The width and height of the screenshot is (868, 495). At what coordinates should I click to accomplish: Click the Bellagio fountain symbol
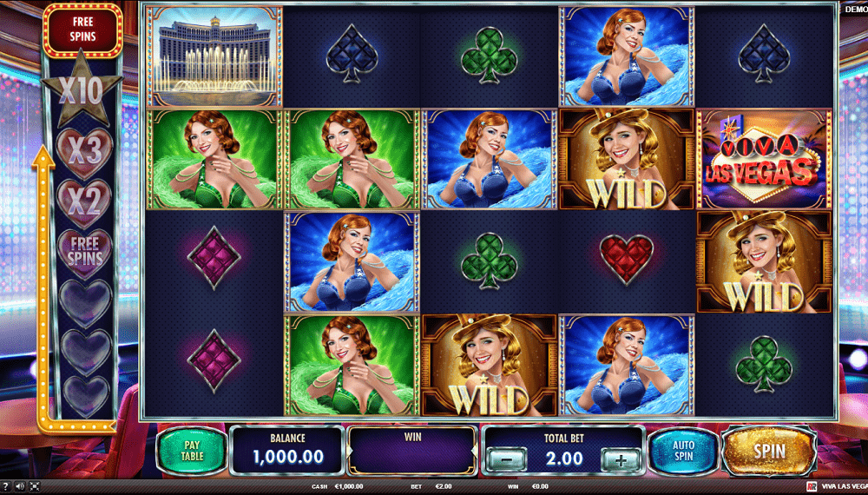(x=214, y=56)
